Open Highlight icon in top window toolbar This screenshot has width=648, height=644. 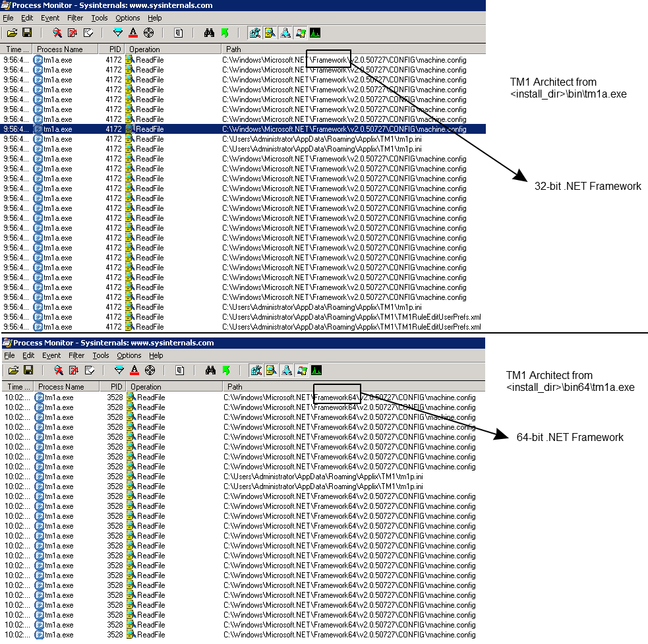click(x=133, y=33)
